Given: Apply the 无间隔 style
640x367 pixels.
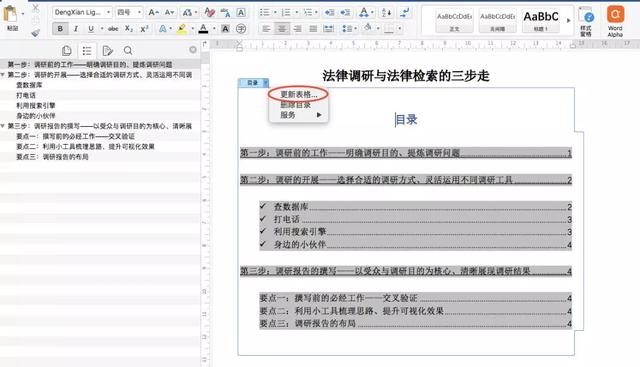Looking at the screenshot, I should [498, 20].
